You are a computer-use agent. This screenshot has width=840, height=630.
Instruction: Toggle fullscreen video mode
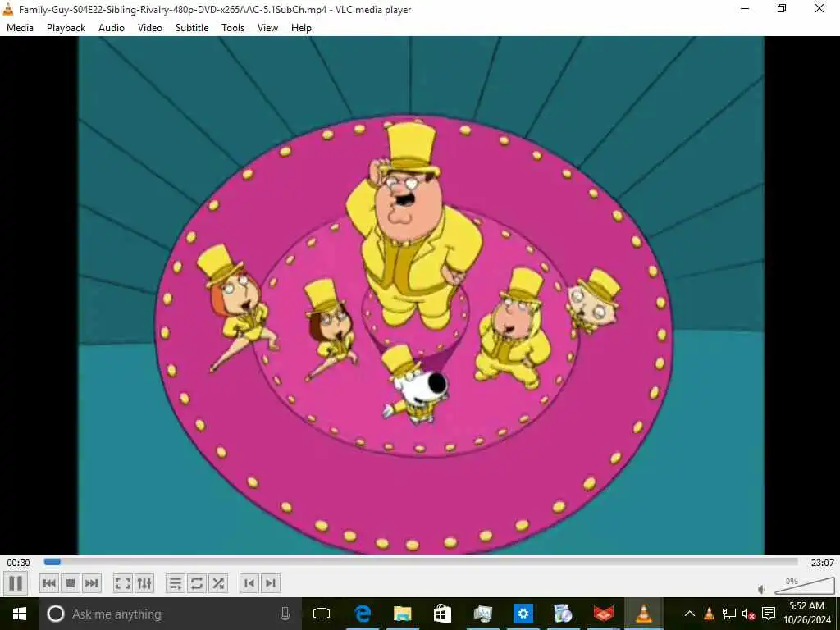tap(123, 583)
